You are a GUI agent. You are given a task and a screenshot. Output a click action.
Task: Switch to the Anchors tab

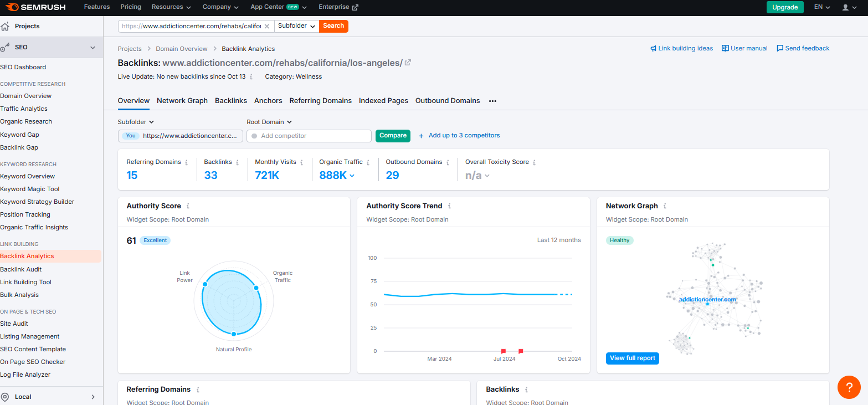(x=268, y=101)
